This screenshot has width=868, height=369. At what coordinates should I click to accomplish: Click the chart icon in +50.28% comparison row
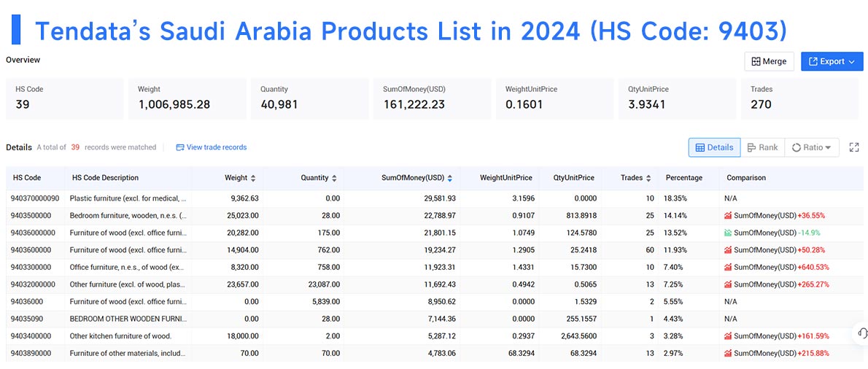(728, 249)
